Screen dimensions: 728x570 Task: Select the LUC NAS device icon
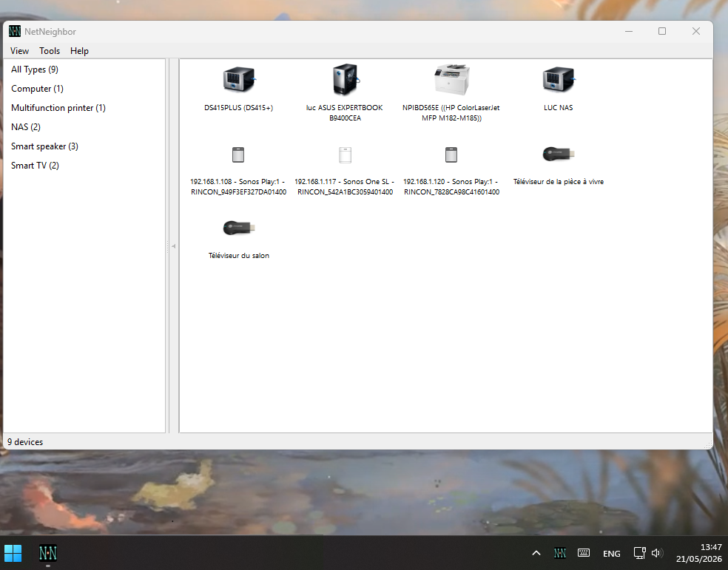[558, 80]
